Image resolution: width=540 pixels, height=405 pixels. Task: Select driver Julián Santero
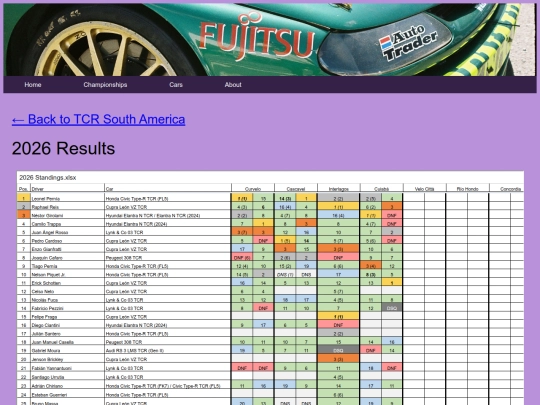pyautogui.click(x=46, y=334)
